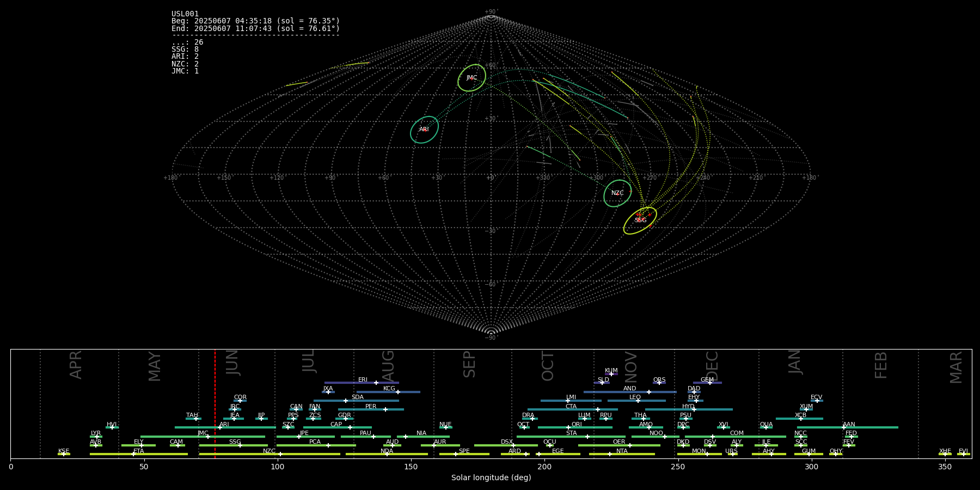Select the '...: 26' count line
Screen dimensions: 980x490
pos(187,42)
